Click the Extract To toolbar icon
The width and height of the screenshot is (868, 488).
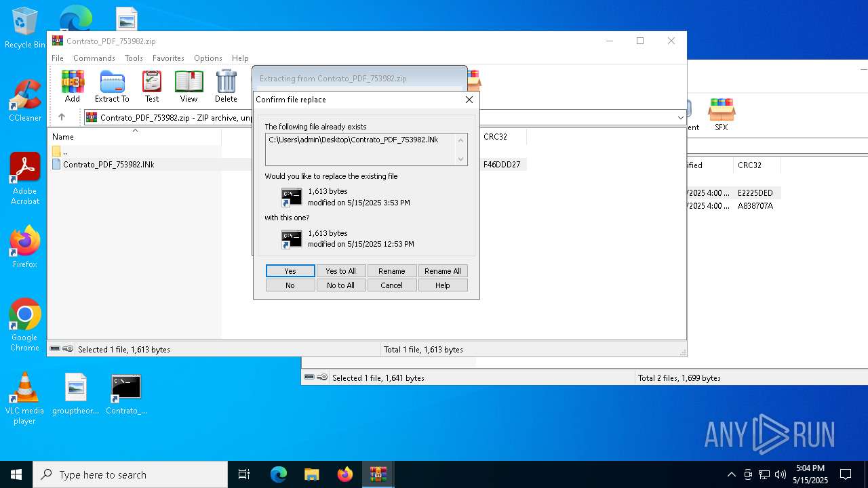point(112,86)
